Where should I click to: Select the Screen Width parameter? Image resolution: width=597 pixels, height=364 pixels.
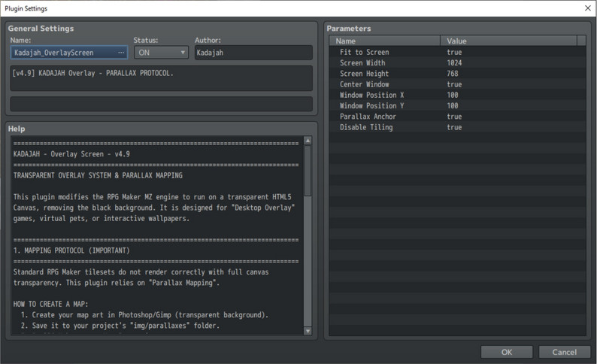[362, 63]
